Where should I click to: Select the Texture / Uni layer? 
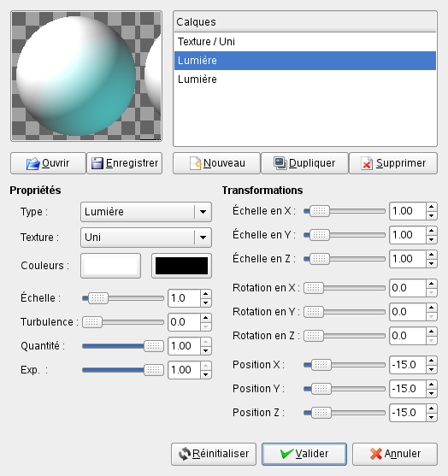pos(305,42)
